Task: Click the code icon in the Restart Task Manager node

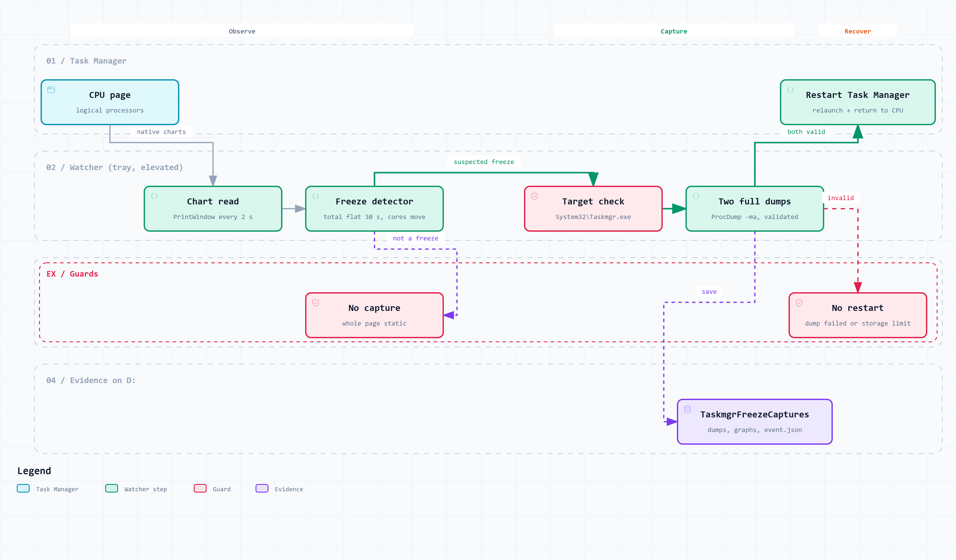Action: [791, 90]
